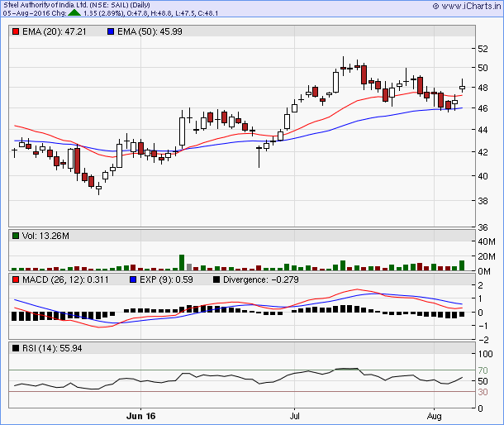Click the last candlestick near price 48
The height and width of the screenshot is (425, 504).
(462, 86)
